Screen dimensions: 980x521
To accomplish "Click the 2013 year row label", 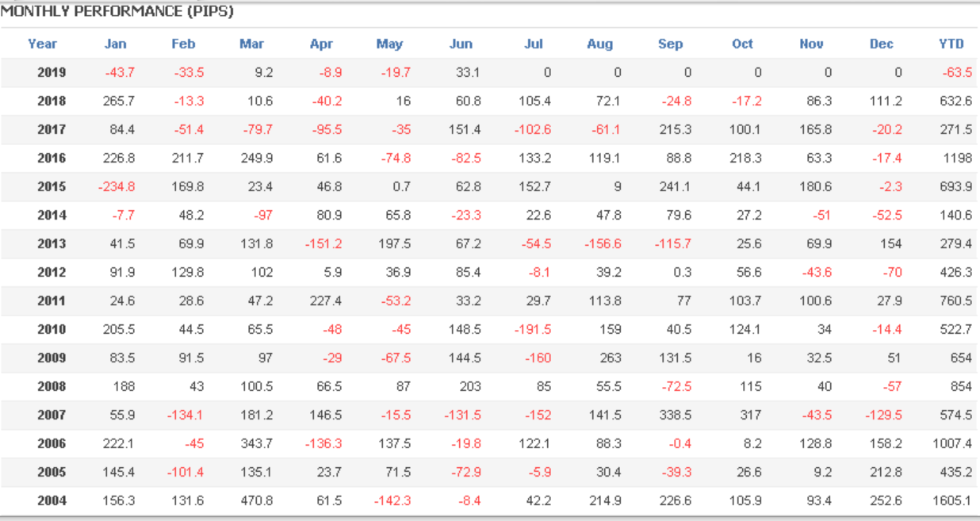I will point(52,243).
